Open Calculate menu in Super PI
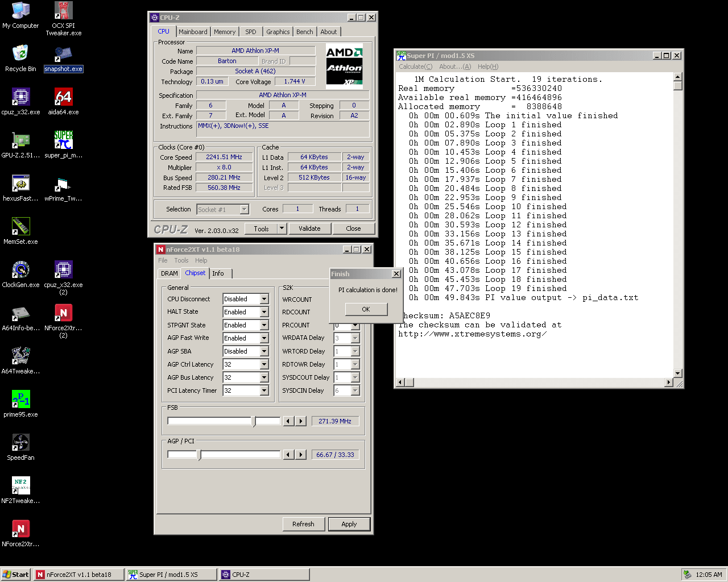This screenshot has width=728, height=582. (416, 66)
